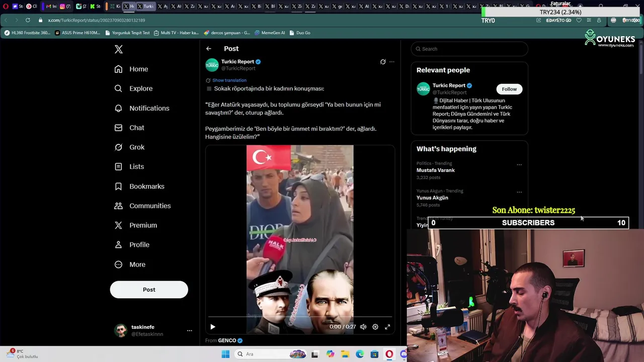Click the video thumbnail with the woman

point(300,239)
